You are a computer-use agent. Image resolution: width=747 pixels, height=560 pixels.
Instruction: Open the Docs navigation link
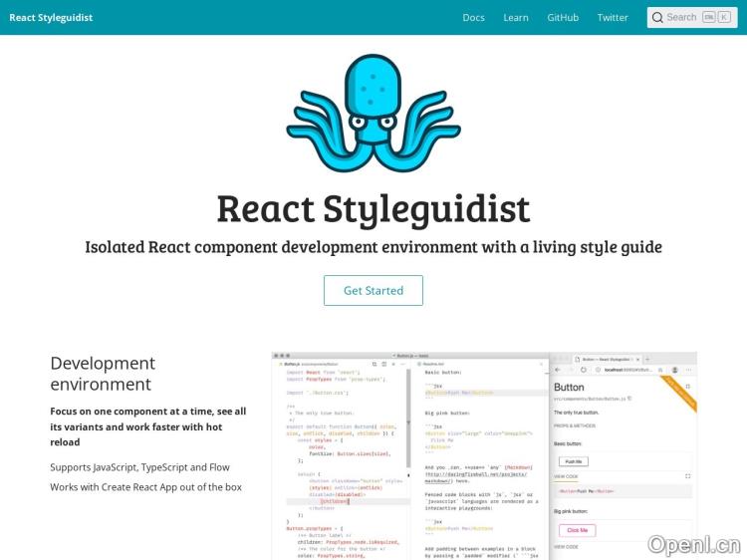pyautogui.click(x=473, y=18)
